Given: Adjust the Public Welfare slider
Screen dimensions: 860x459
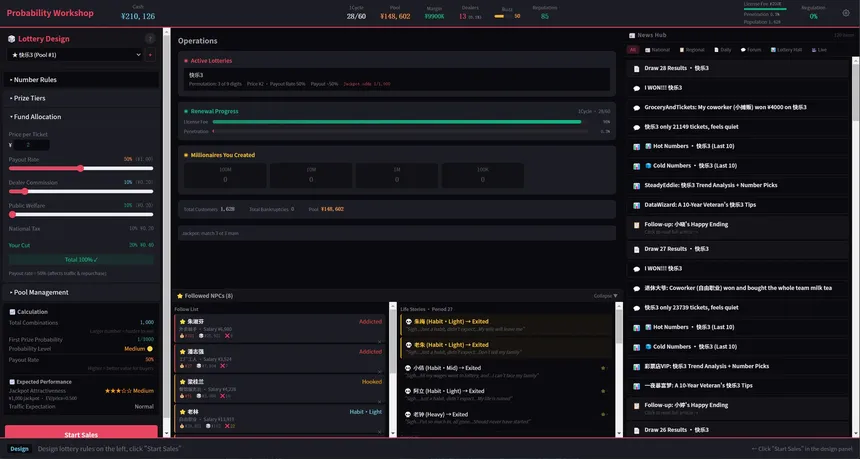Looking at the screenshot, I should [81, 214].
